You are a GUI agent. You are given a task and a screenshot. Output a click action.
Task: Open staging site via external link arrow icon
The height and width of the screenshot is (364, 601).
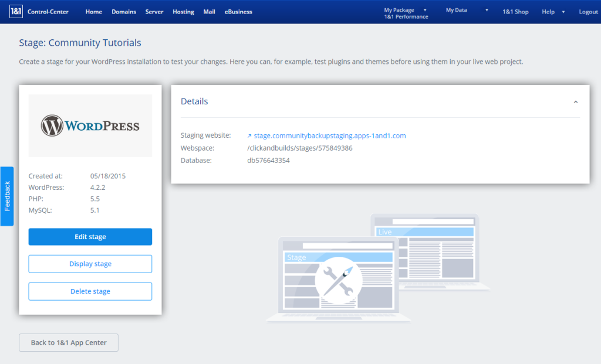tap(249, 135)
